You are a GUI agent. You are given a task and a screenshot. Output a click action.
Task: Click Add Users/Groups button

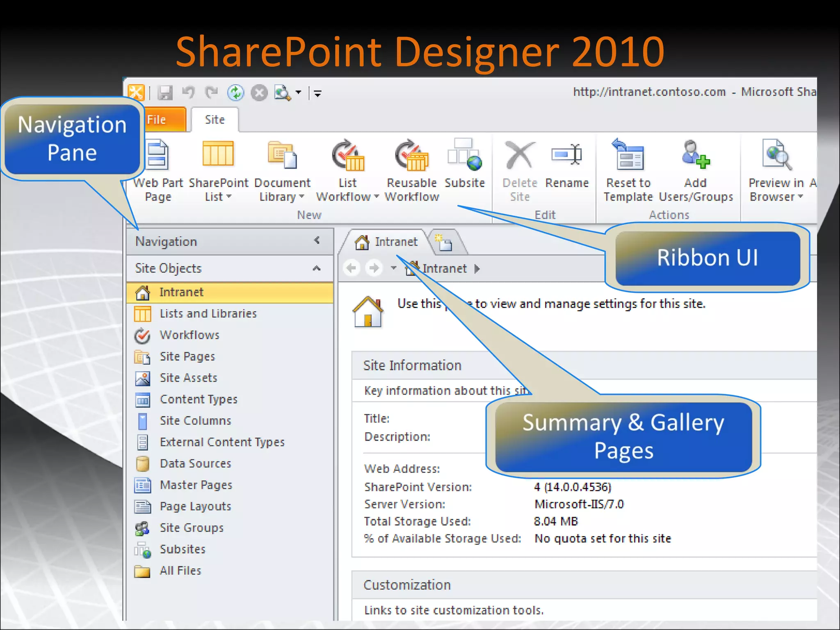click(696, 171)
